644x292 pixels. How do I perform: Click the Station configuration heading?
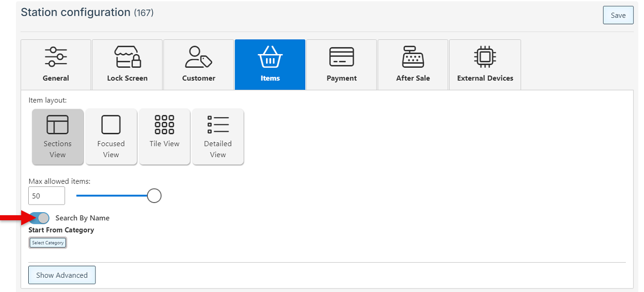coord(76,13)
